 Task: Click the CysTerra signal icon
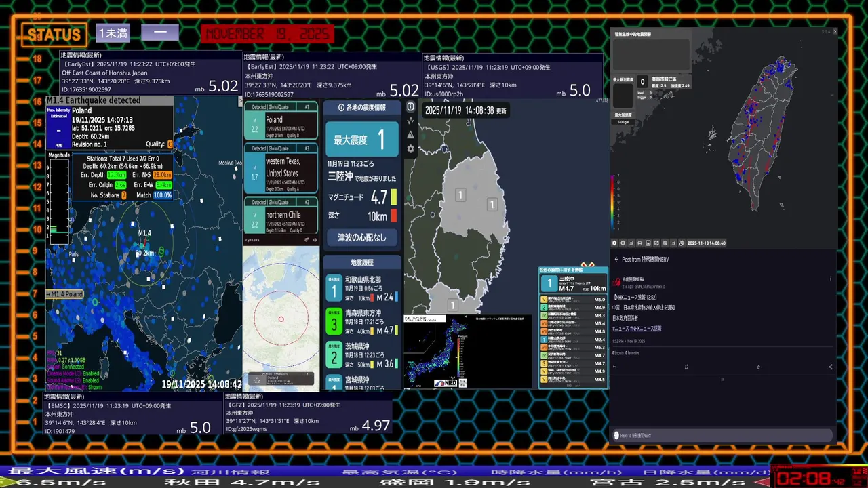306,239
